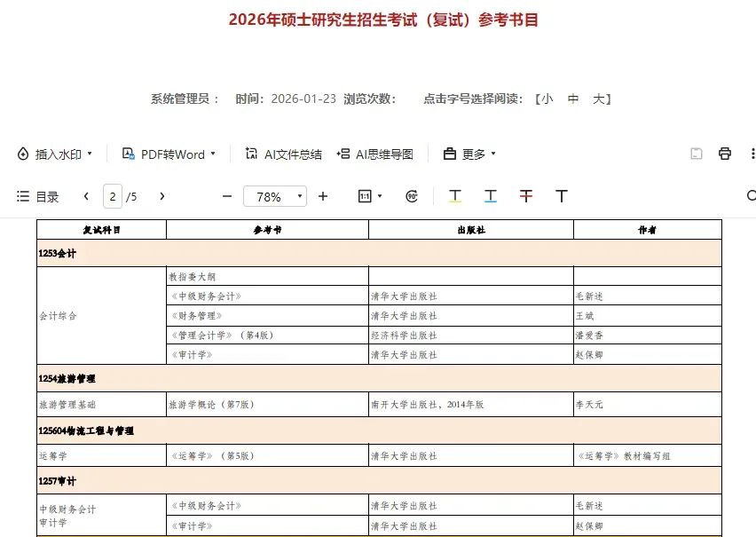The image size is (756, 537).
Task: Click the date 2026-01-23
Action: [x=303, y=99]
